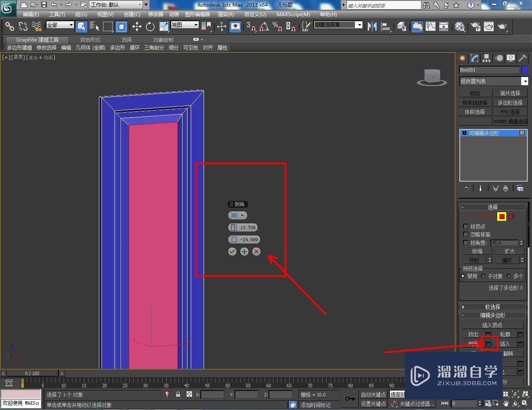
Task: Open the Material Editor
Action: click(x=460, y=27)
